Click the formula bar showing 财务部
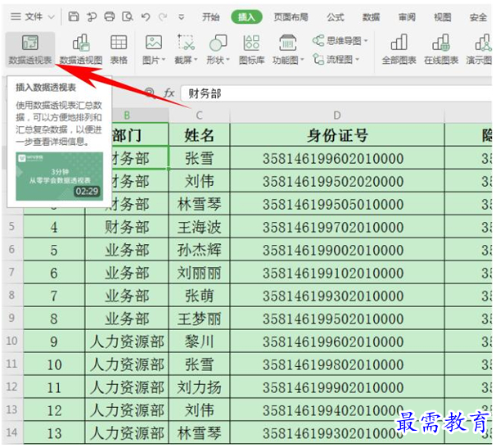Viewport: 496px width, 448px height. coord(336,93)
